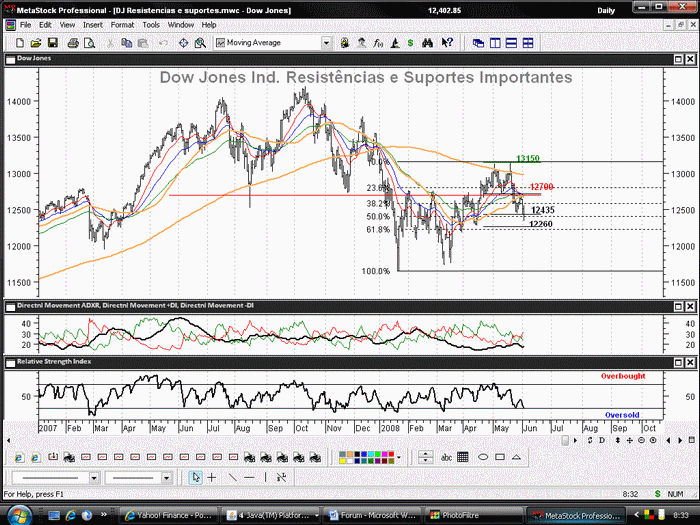Pick the red color swatch
The height and width of the screenshot is (525, 700).
391,454
